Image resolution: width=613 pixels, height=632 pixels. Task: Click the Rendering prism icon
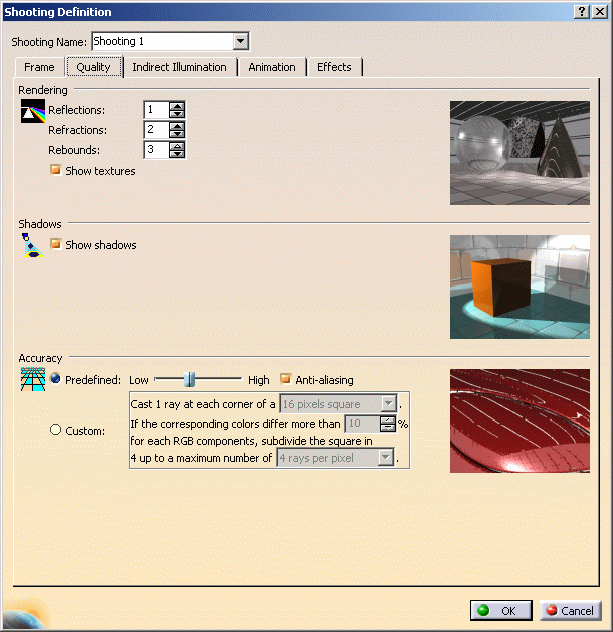(x=33, y=111)
